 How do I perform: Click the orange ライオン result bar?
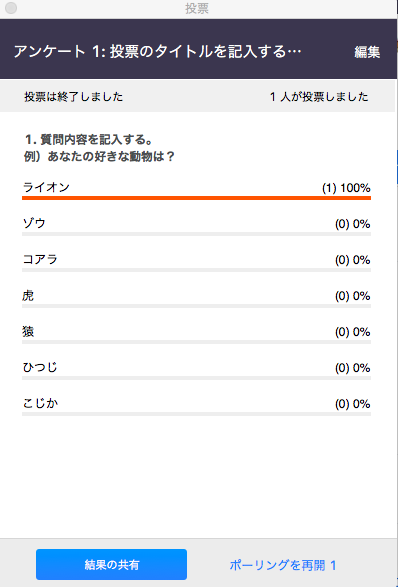coord(197,198)
